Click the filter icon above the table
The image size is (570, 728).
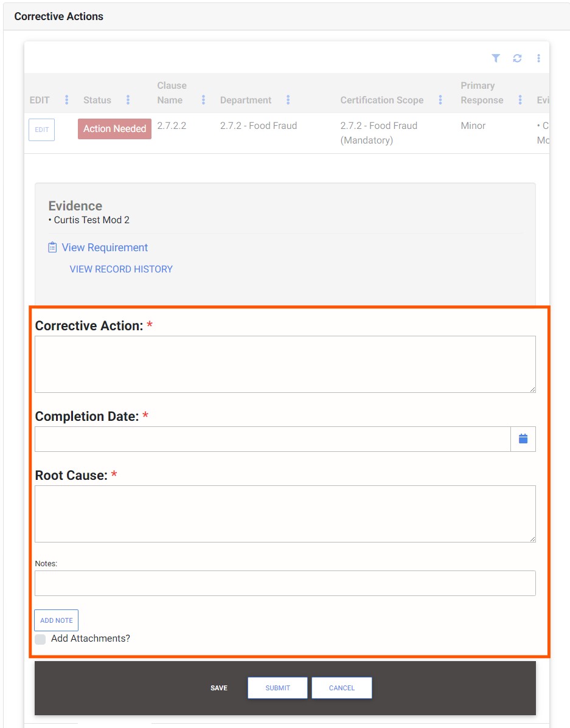(496, 58)
